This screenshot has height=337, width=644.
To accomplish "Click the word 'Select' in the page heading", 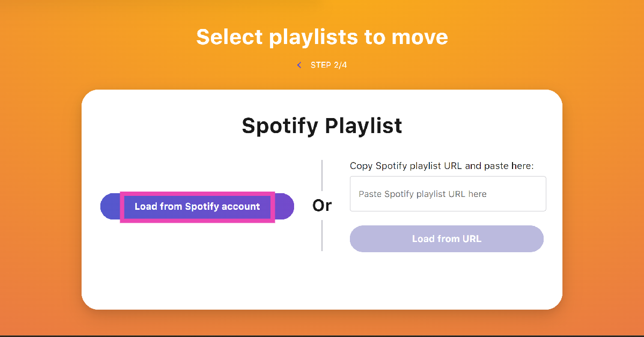I will [230, 36].
